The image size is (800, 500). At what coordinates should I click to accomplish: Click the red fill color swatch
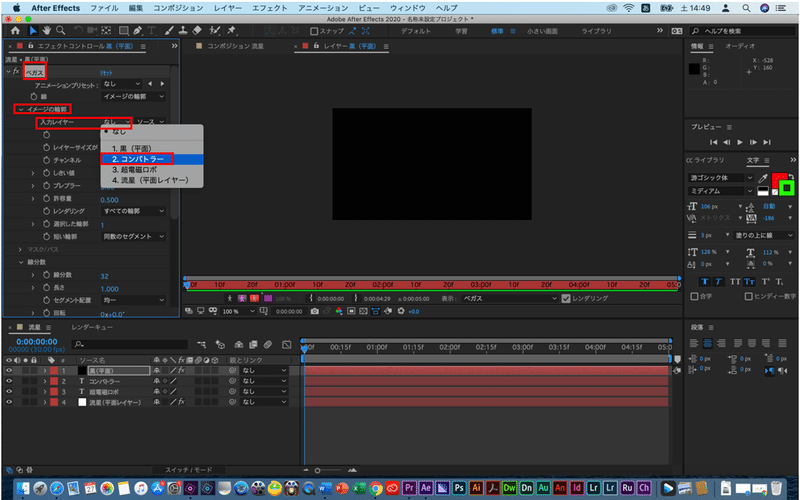[x=778, y=180]
